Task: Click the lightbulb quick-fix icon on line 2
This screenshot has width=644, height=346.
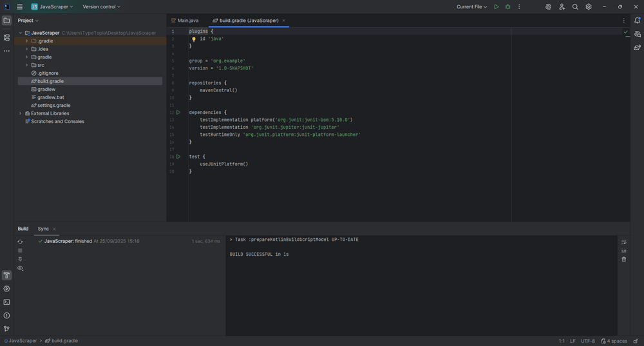Action: pos(193,39)
